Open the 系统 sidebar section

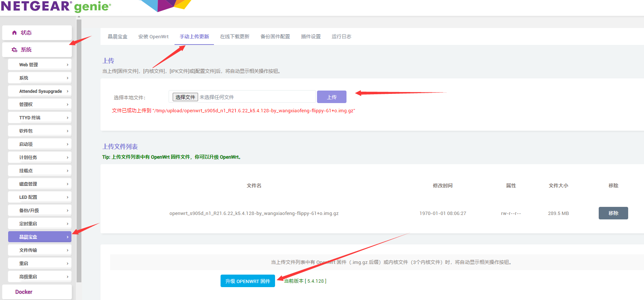pos(37,50)
